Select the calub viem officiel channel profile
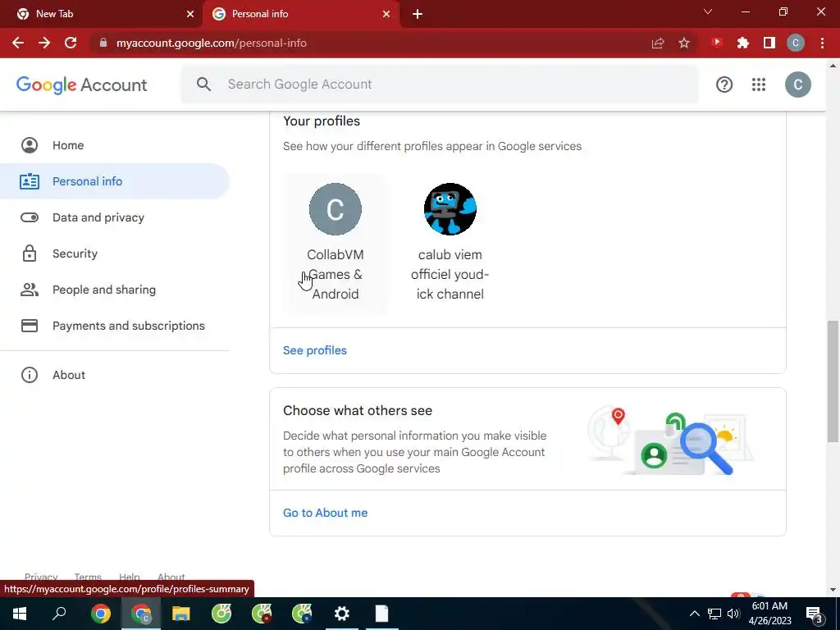Image resolution: width=840 pixels, height=630 pixels. tap(450, 244)
